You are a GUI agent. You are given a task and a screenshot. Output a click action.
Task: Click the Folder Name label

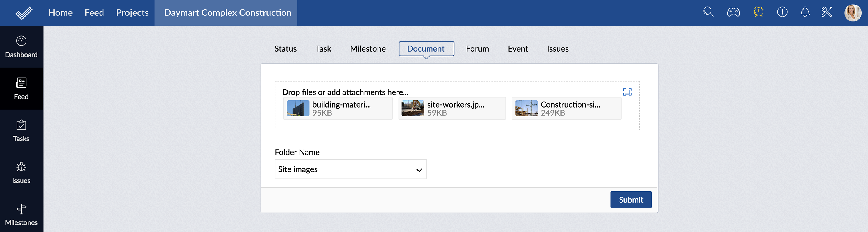[x=297, y=152]
